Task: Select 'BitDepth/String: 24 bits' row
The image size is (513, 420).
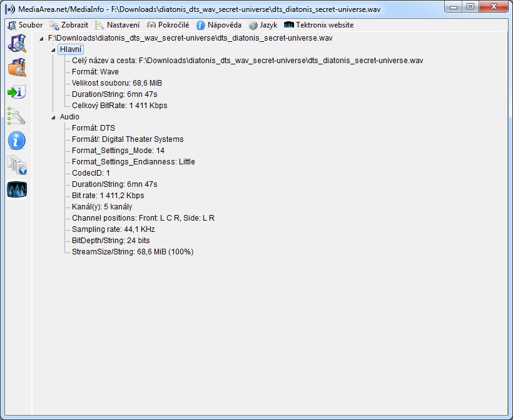Action: pyautogui.click(x=111, y=241)
